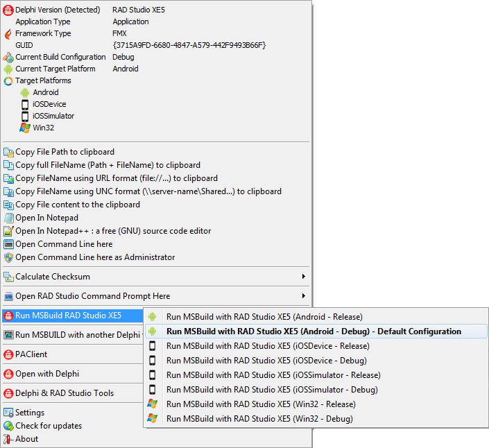Choose Open In Notepad
Screen dimensions: 489x448
[x=156, y=218]
